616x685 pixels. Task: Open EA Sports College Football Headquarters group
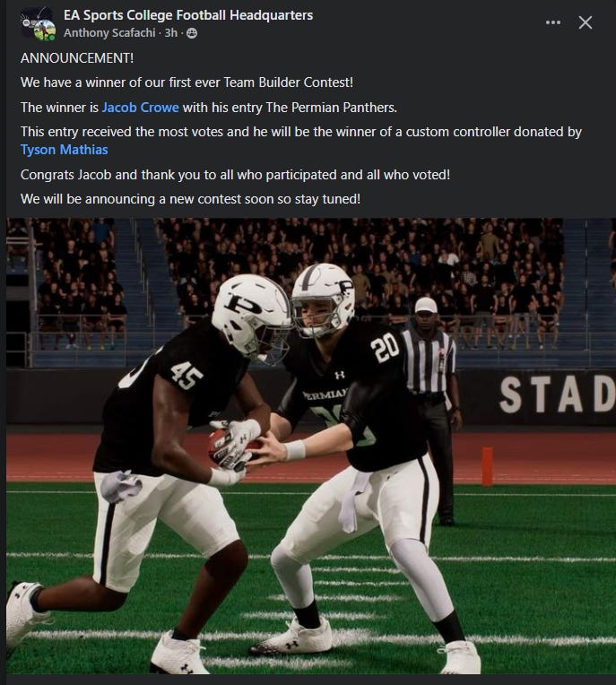pyautogui.click(x=188, y=15)
